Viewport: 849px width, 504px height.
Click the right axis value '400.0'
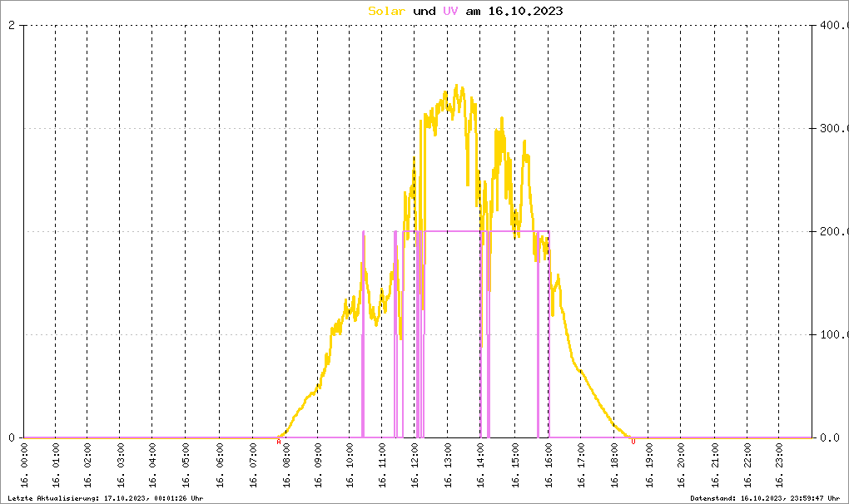pos(834,26)
